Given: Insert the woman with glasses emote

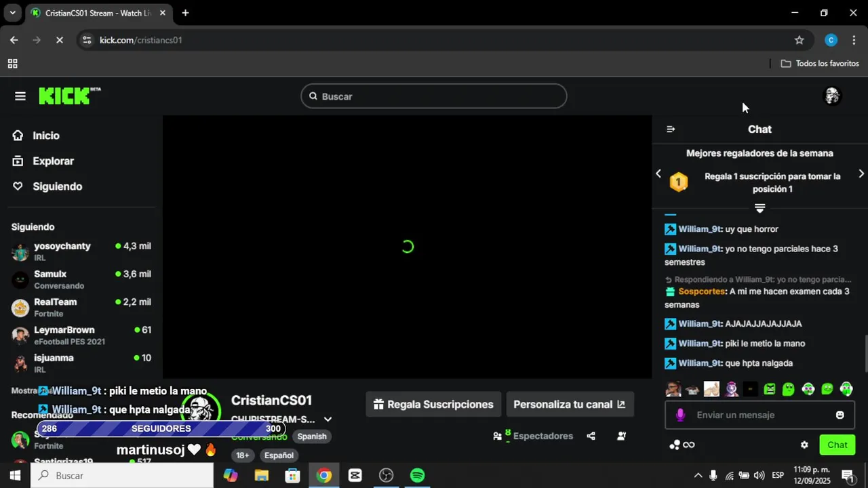Looking at the screenshot, I should click(x=673, y=389).
